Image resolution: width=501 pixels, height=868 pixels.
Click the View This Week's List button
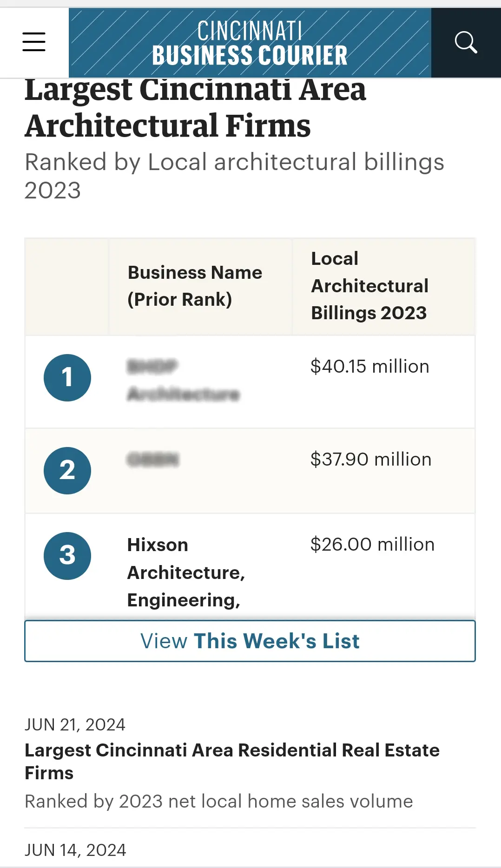[x=250, y=641]
